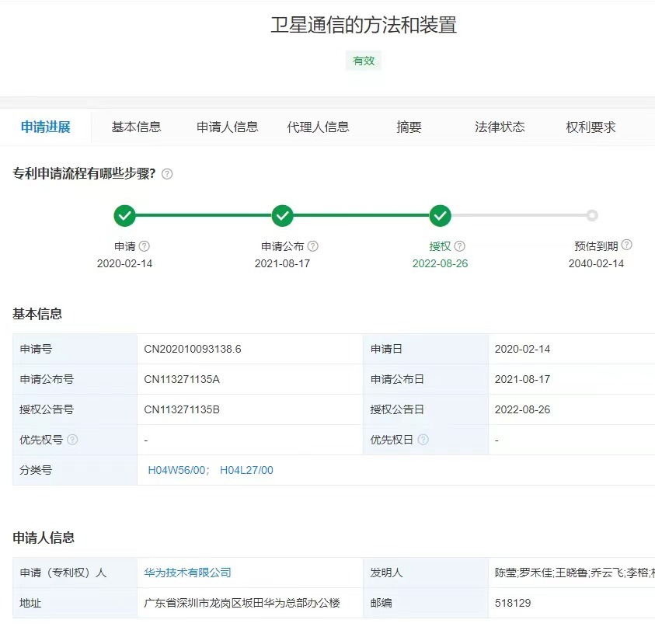The image size is (655, 644).
Task: Open the 法律状态 tab
Action: tap(500, 127)
